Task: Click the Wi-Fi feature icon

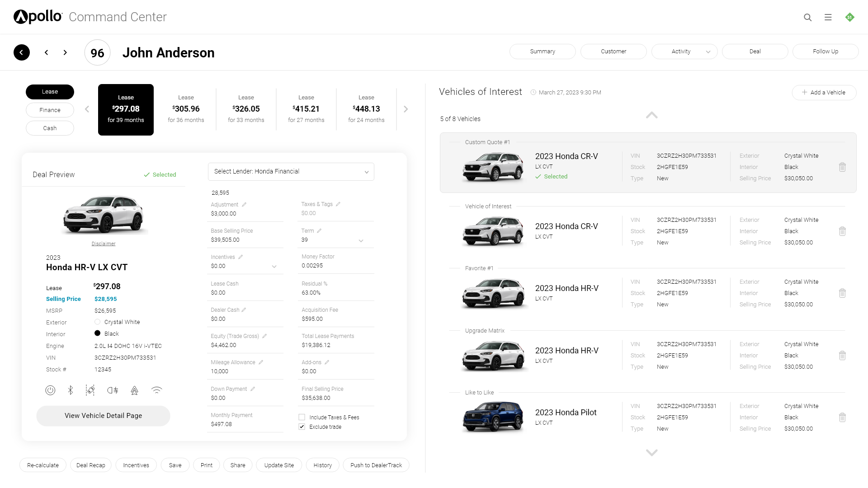Action: pyautogui.click(x=156, y=390)
